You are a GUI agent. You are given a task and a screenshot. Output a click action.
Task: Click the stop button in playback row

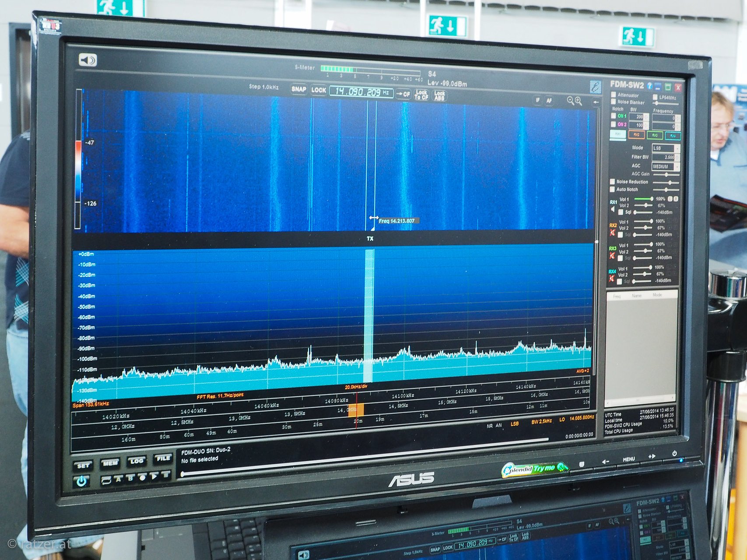[x=166, y=475]
